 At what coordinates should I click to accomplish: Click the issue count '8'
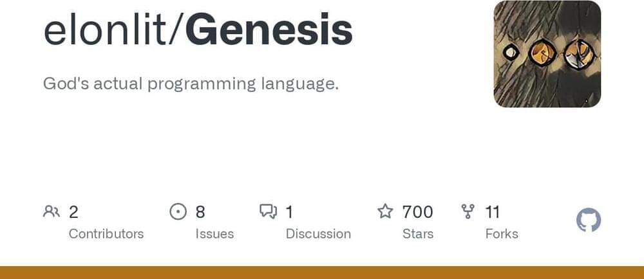click(x=200, y=212)
